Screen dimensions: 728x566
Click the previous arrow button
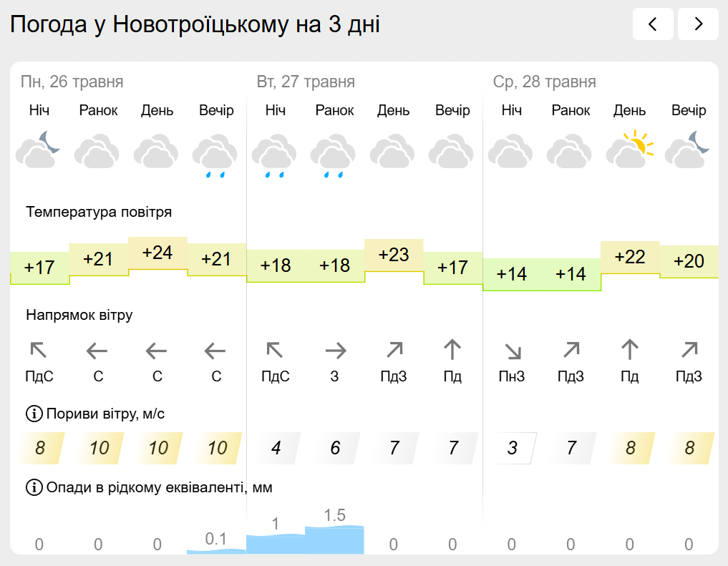click(653, 24)
